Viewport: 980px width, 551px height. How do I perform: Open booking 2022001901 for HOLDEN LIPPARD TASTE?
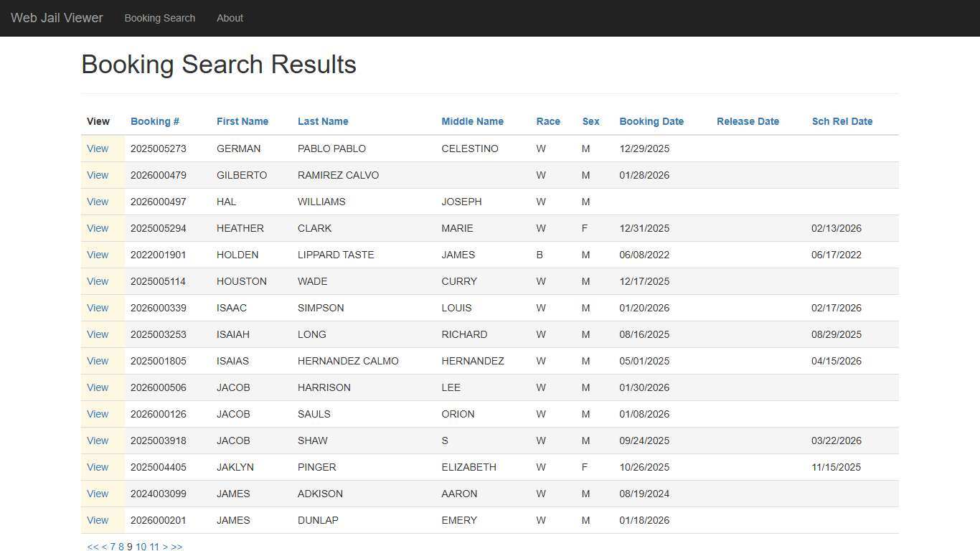point(98,255)
